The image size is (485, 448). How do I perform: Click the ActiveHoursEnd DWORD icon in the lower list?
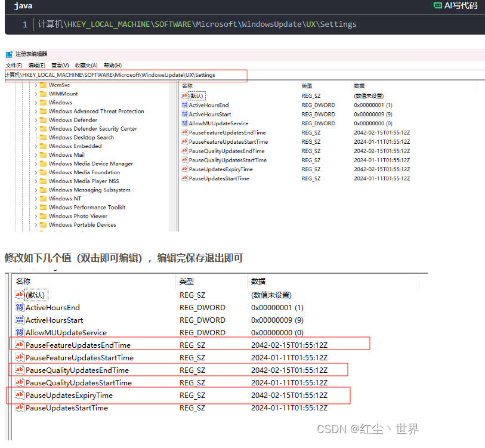click(x=19, y=308)
